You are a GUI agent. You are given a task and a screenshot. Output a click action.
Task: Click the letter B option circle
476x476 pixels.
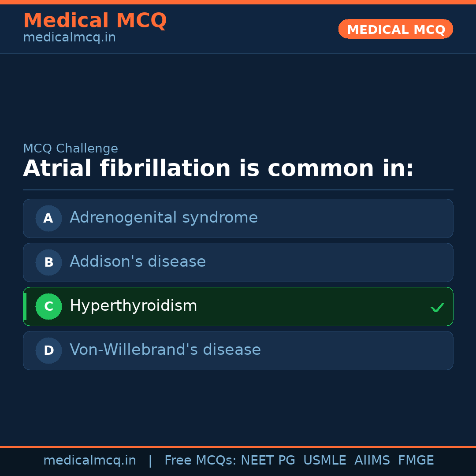(48, 262)
